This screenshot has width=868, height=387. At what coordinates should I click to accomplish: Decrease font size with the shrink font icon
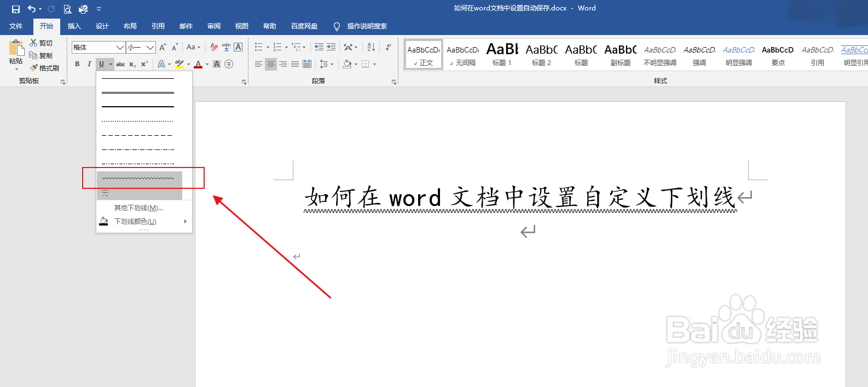coord(175,48)
